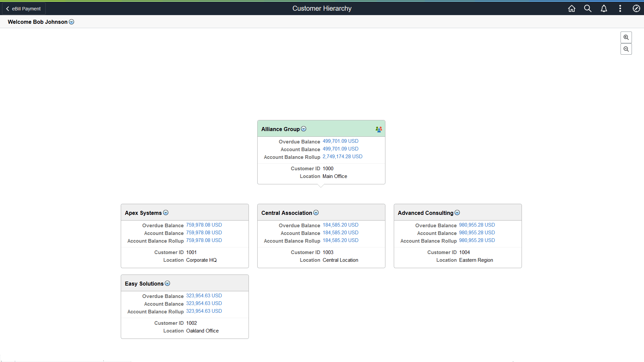Open Alliance Group rollup 2,749,174.28 USD link
This screenshot has width=644, height=362.
pos(342,157)
